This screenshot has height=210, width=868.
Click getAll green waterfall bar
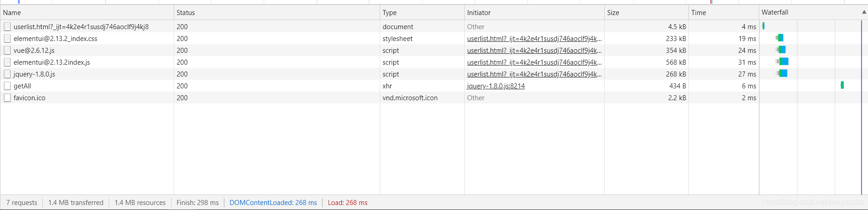coord(842,85)
